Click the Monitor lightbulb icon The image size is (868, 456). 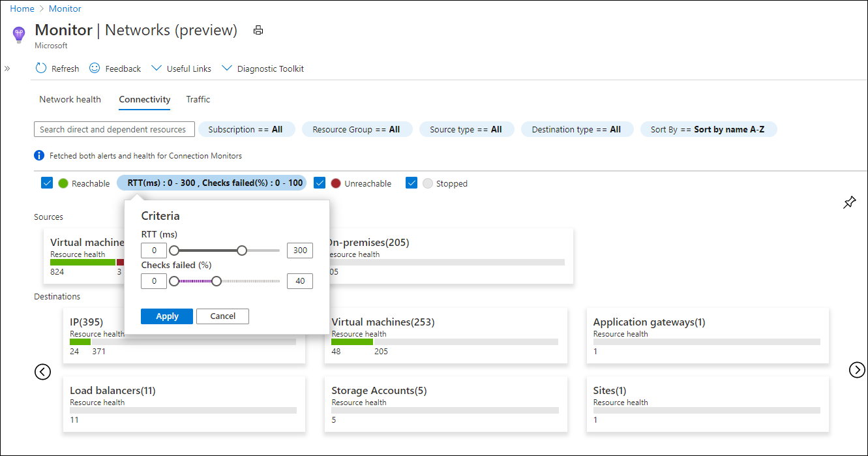coord(19,34)
